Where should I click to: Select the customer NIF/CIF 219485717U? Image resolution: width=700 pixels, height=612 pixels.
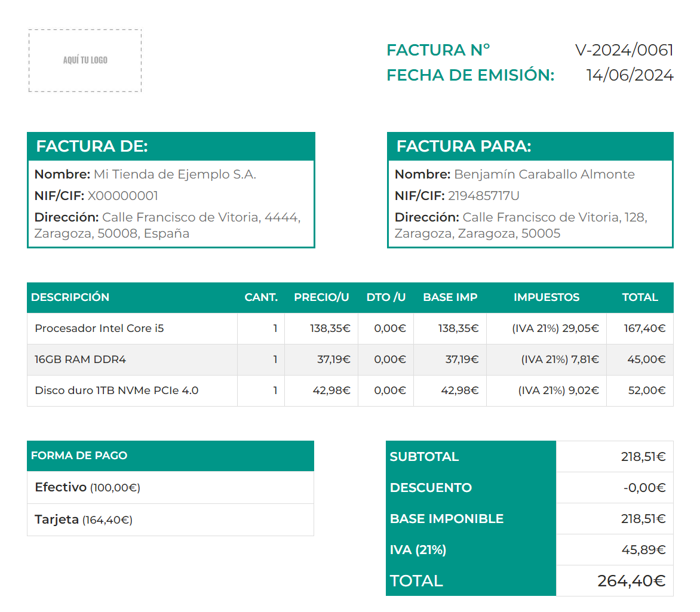coord(483,196)
